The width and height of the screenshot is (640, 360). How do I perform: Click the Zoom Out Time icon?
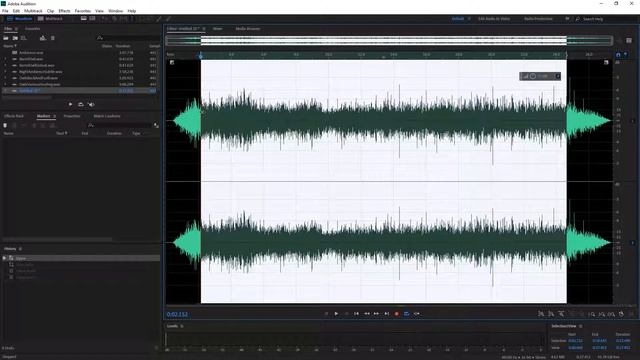pyautogui.click(x=571, y=314)
